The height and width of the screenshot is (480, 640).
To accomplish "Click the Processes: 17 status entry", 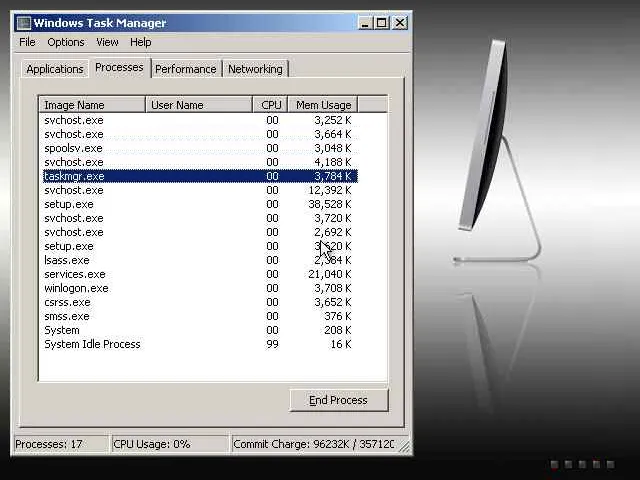I will [61, 444].
